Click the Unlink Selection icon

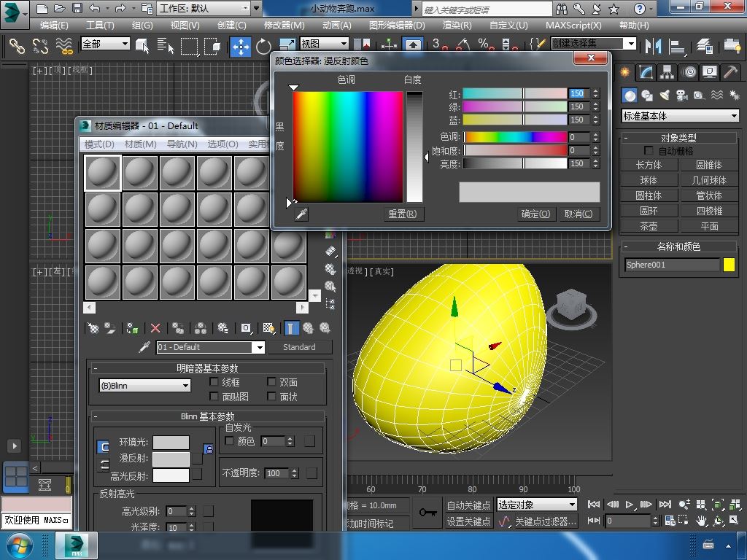tap(41, 46)
